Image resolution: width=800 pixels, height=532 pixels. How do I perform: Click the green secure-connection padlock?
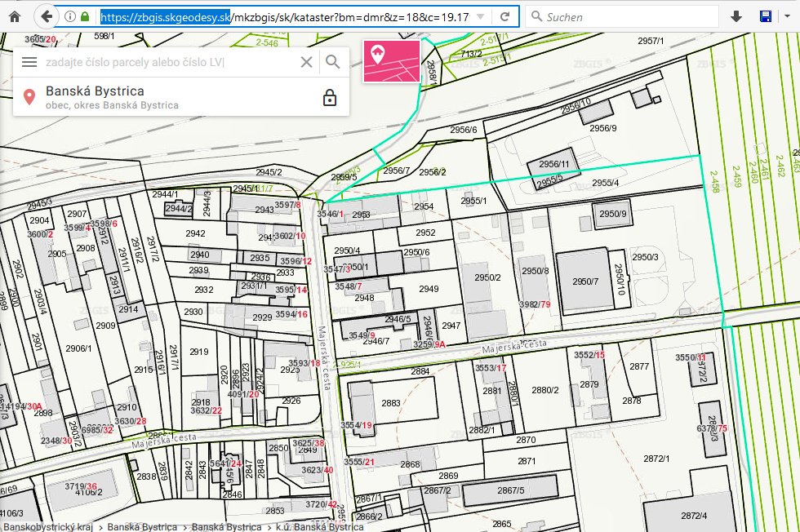point(85,16)
